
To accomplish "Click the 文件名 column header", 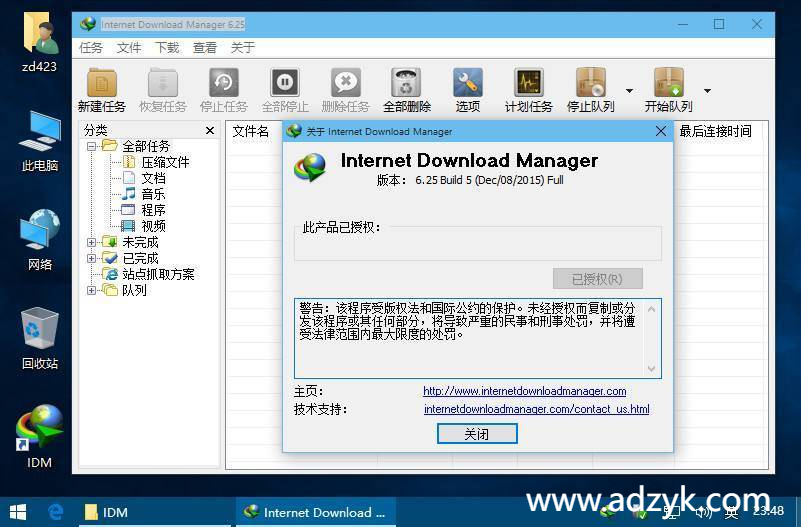I will pos(250,131).
